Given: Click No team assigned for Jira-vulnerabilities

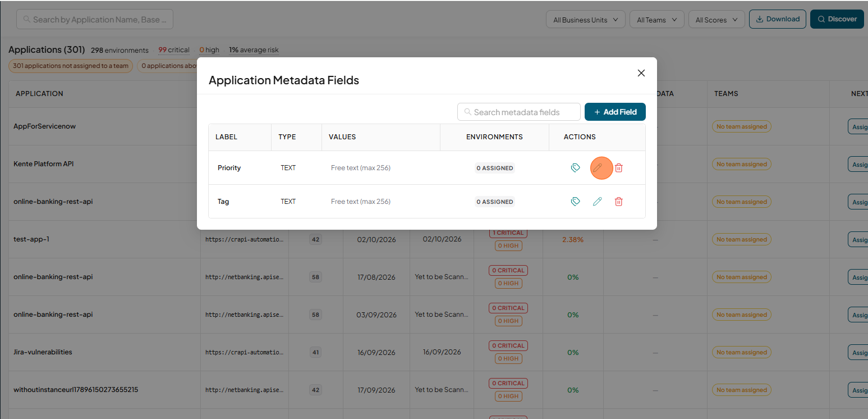Looking at the screenshot, I should tap(741, 352).
